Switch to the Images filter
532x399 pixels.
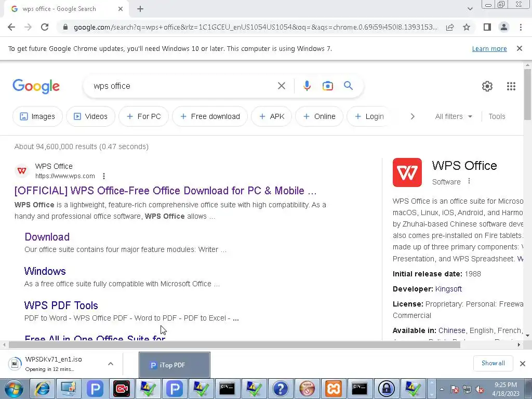tap(37, 116)
